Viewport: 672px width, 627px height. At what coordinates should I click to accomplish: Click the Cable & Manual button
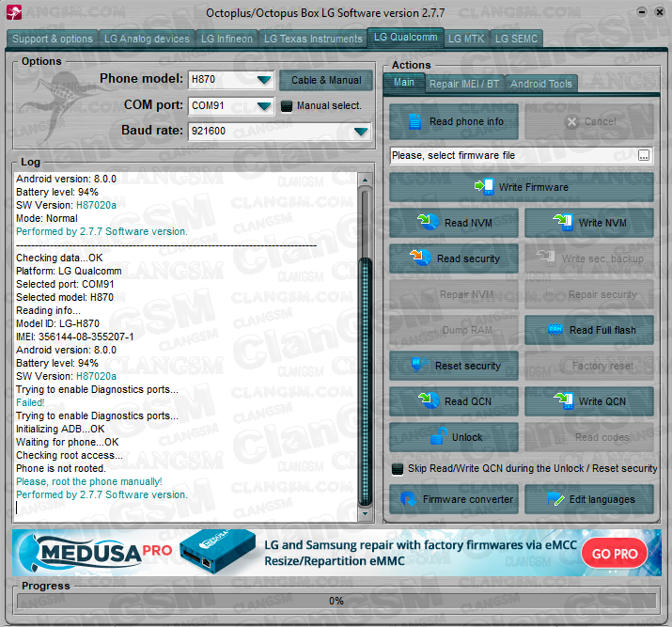click(326, 80)
